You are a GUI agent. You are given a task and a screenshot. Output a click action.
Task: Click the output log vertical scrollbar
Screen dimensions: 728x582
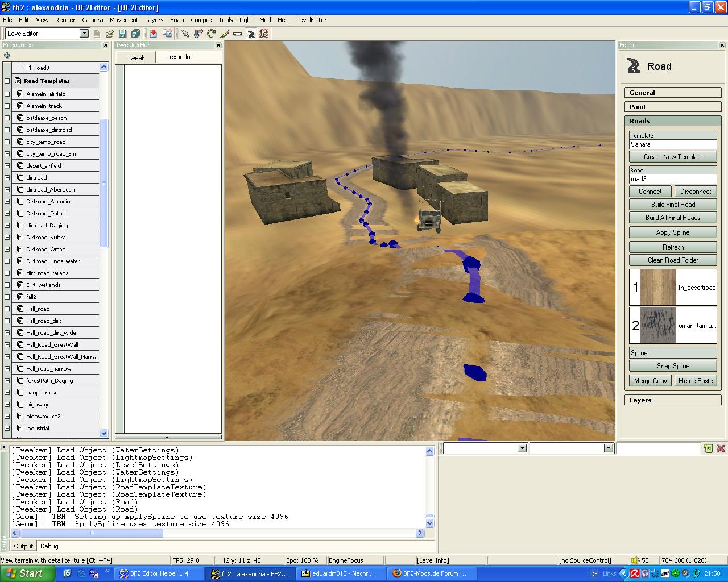(x=430, y=487)
